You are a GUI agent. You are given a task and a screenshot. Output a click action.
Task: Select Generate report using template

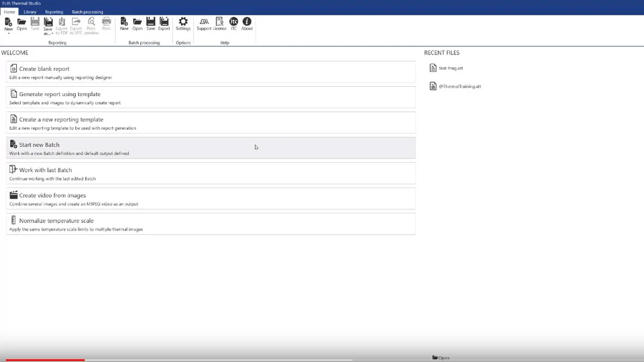click(211, 97)
